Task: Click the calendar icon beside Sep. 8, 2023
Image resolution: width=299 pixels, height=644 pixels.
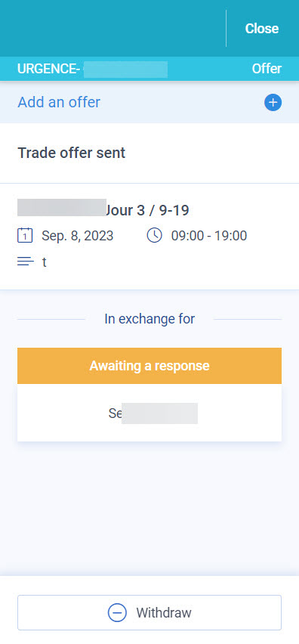Action: (x=25, y=236)
